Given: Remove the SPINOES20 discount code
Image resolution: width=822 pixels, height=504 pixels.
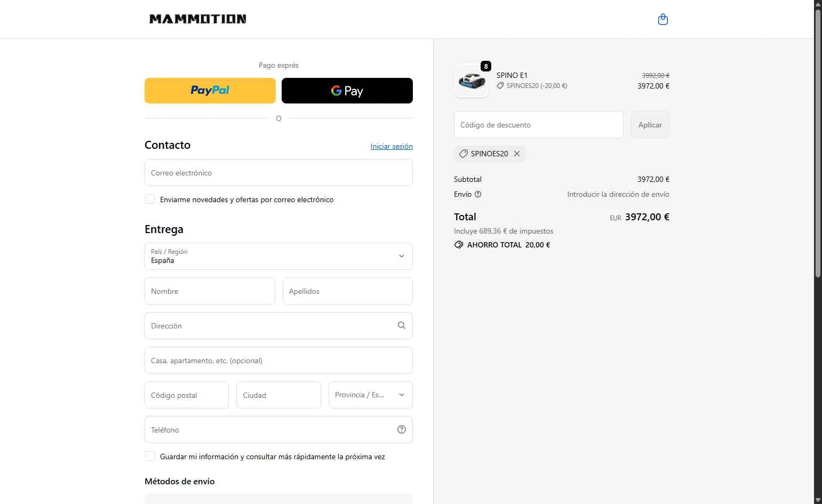Looking at the screenshot, I should click(517, 154).
